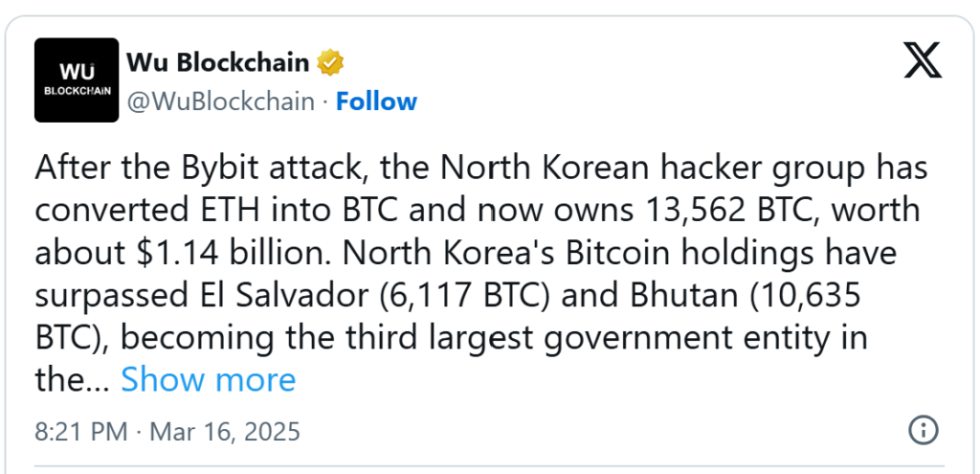This screenshot has height=474, width=980.
Task: Expand the tweet with Show more
Action: [208, 380]
